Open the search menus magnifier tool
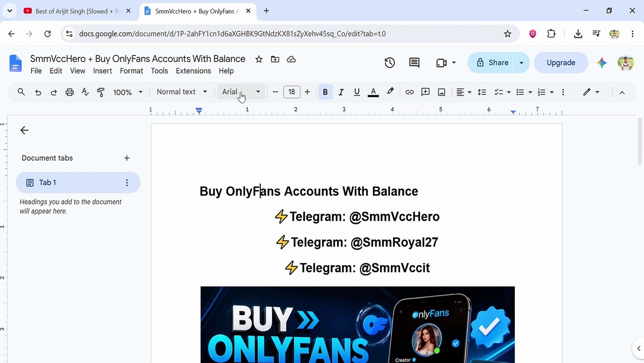Viewport: 644px width, 363px height. [21, 92]
